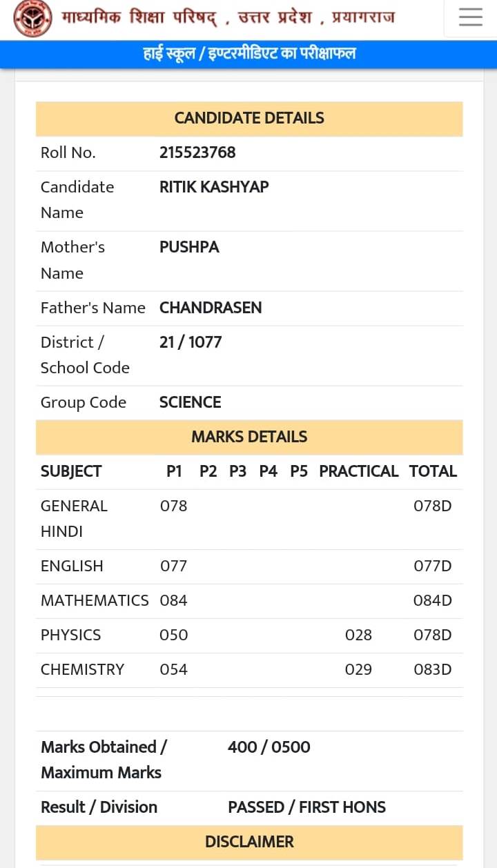Click the PRACTICAL column header
497x868 pixels.
pos(359,471)
